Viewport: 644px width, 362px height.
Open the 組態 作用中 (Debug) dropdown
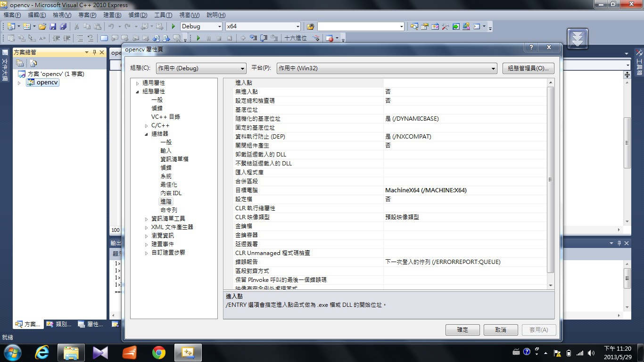(201, 68)
